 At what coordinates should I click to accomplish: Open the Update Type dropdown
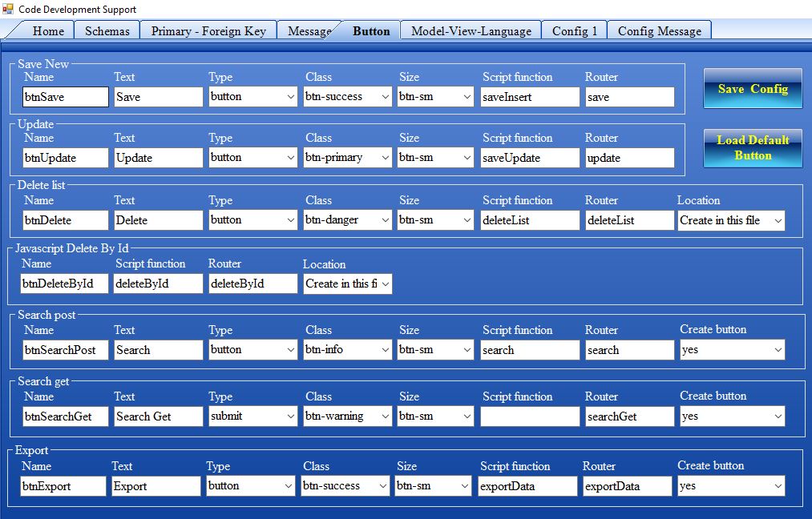252,158
